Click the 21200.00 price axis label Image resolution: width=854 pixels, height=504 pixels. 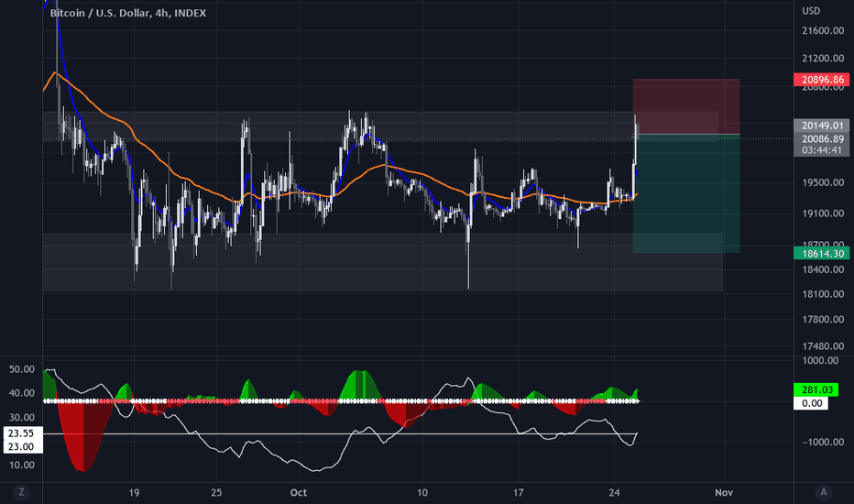pos(823,59)
